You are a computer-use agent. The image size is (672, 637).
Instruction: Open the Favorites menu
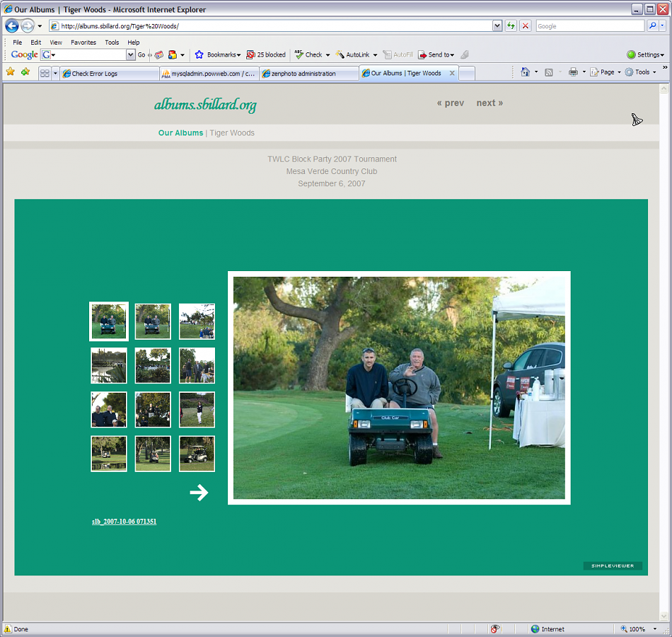click(x=83, y=42)
